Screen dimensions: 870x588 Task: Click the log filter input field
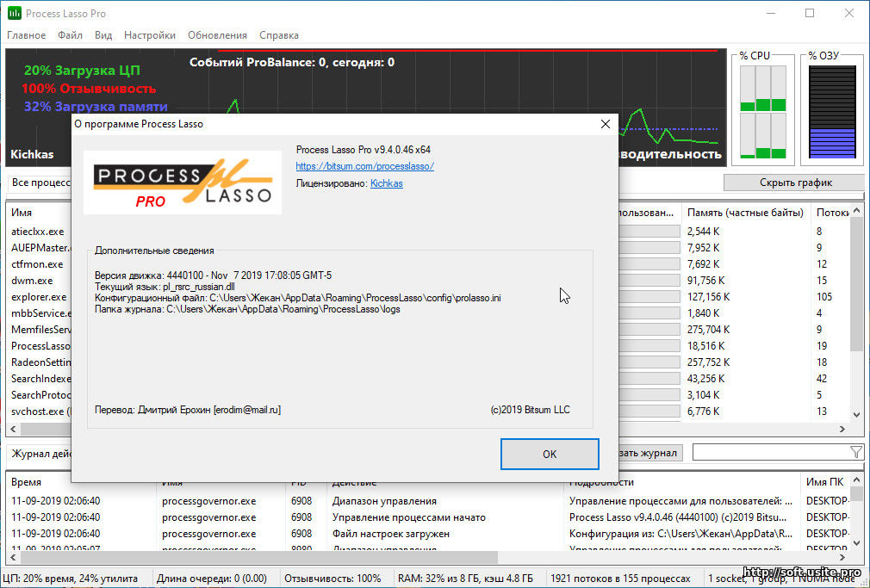pos(771,453)
